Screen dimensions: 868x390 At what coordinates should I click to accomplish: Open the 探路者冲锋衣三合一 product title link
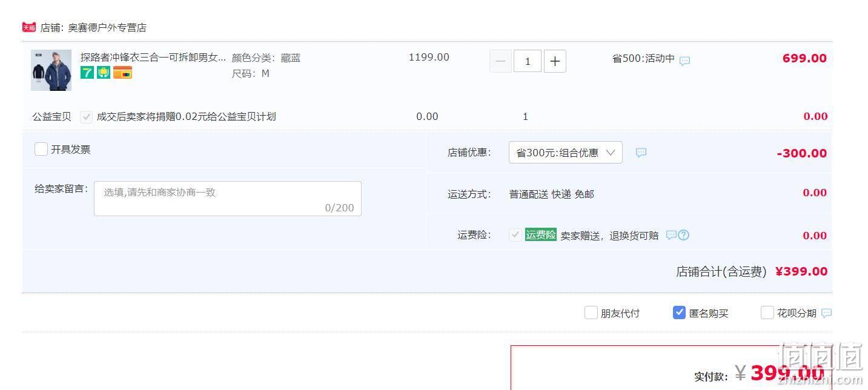coord(153,58)
